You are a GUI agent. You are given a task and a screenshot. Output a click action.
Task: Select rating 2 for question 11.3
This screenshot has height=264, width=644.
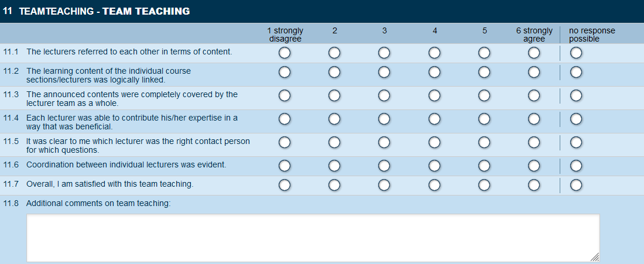tap(334, 96)
